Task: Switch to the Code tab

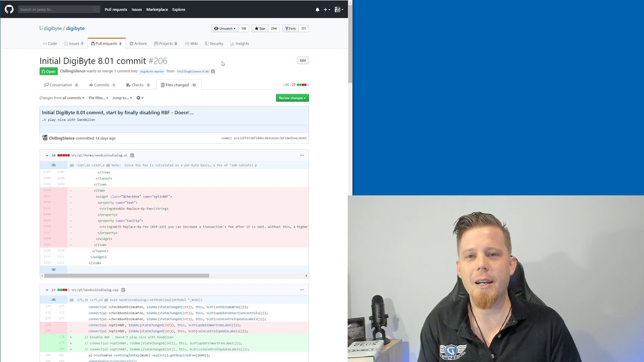Action: [50, 44]
